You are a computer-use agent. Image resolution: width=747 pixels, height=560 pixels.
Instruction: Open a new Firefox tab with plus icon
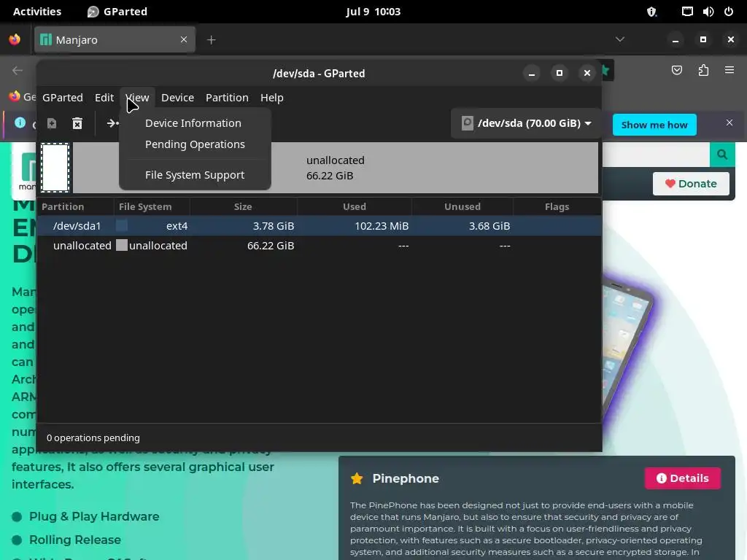click(212, 40)
